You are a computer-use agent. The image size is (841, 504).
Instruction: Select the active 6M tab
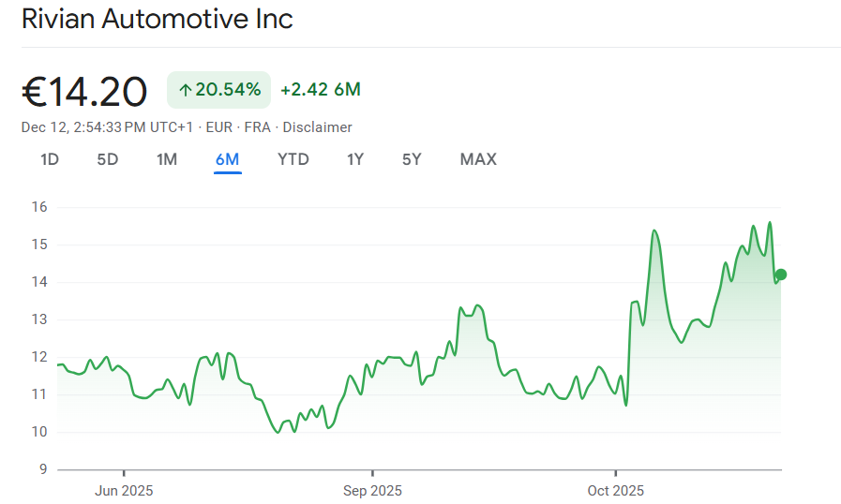coord(227,159)
